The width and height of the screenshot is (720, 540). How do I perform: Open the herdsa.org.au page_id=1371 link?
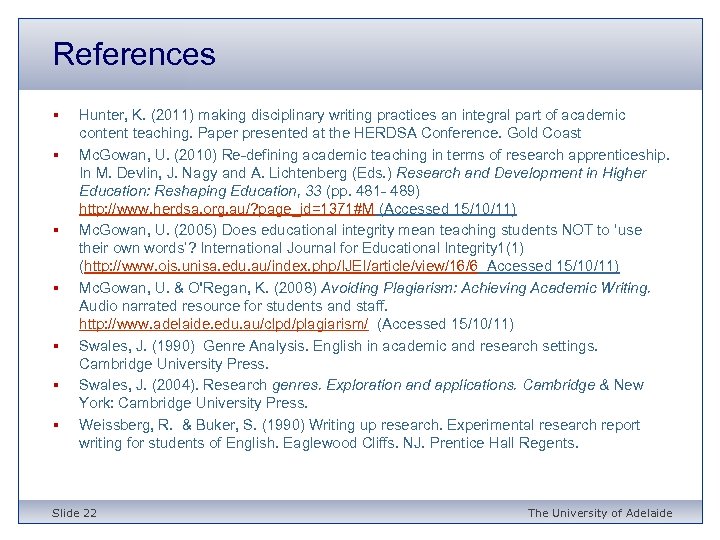coord(226,209)
